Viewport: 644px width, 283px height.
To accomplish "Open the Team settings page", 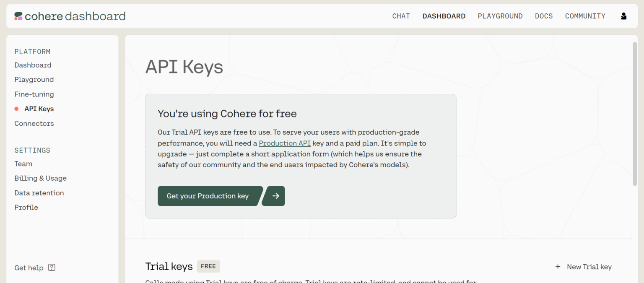I will 23,164.
